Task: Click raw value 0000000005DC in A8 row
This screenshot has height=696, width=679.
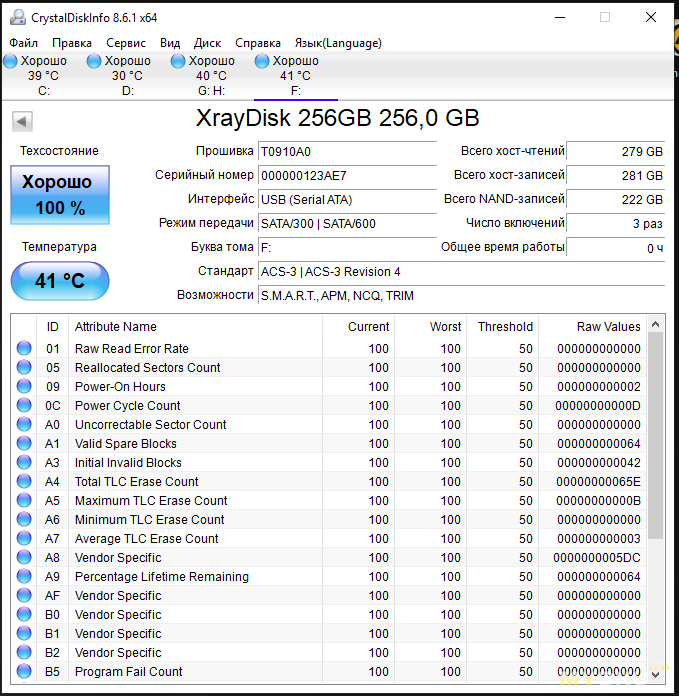Action: 597,558
